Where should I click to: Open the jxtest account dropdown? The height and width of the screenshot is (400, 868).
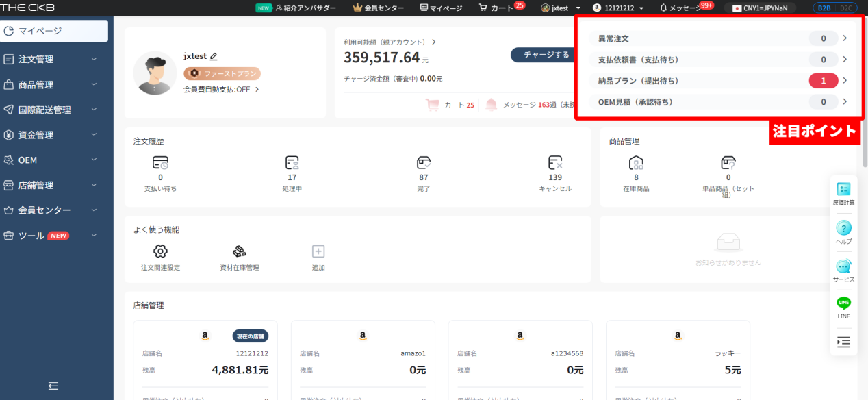tap(561, 8)
